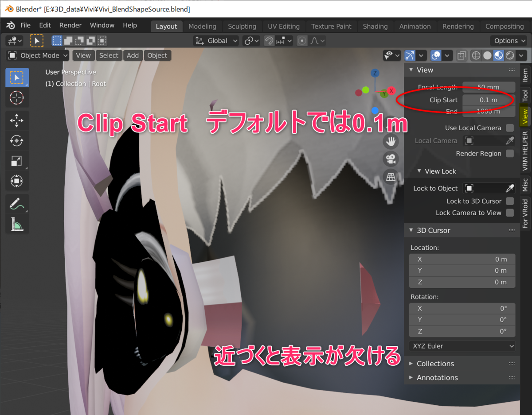Collapse the View panel header
Viewport: 532px width, 415px height.
420,70
